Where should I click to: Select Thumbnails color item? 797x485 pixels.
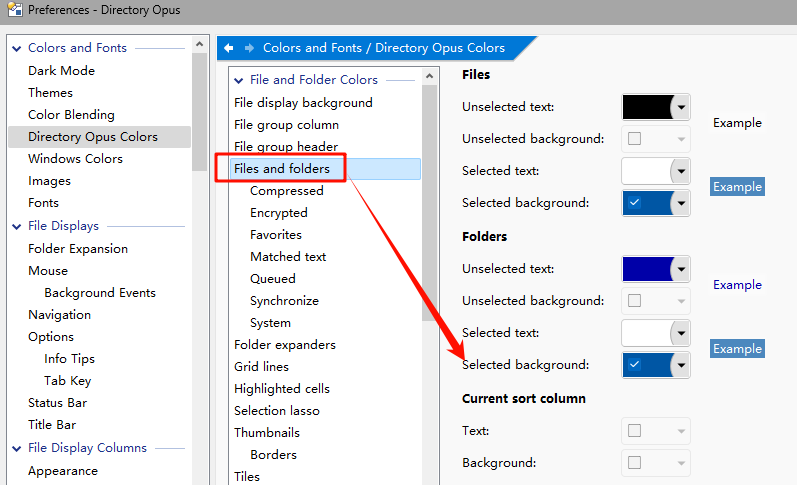267,433
